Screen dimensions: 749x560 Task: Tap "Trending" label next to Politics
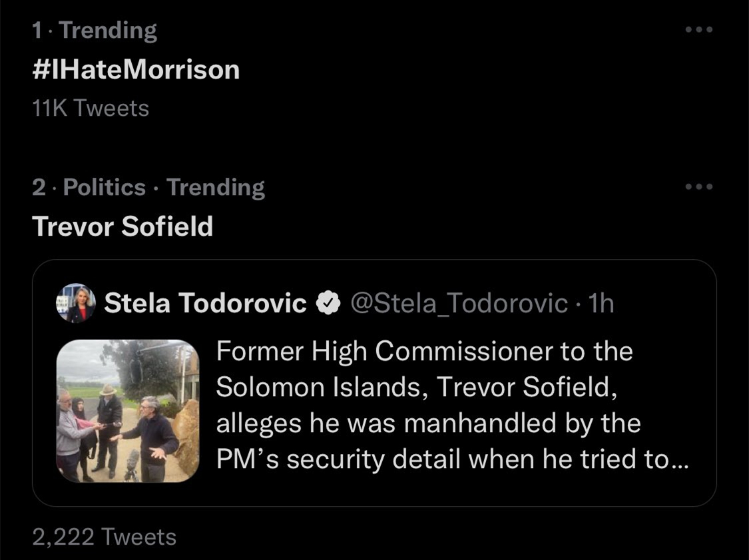click(x=216, y=187)
